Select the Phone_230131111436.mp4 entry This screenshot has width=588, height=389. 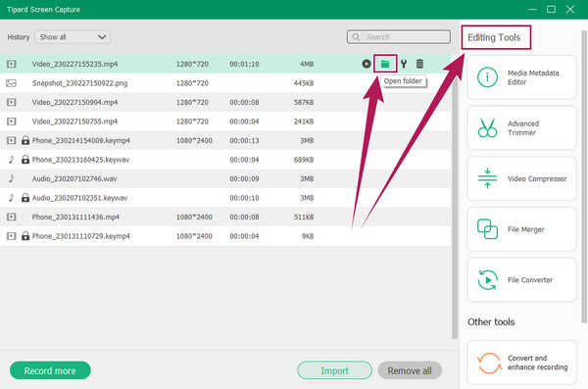pos(225,217)
